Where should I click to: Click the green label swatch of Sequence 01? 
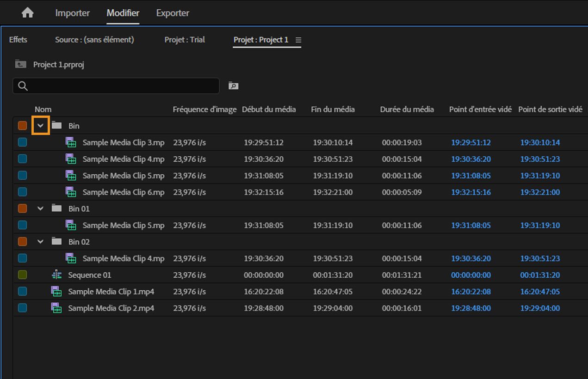point(22,275)
